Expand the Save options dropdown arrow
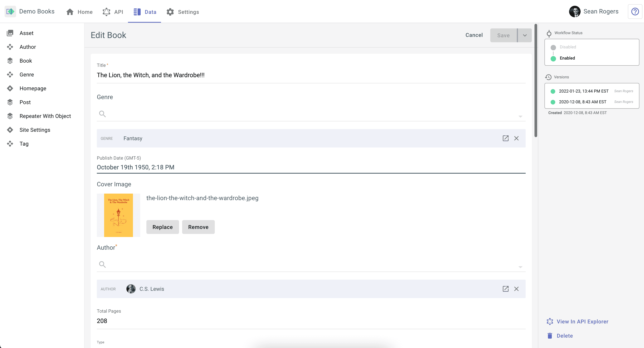Image resolution: width=644 pixels, height=348 pixels. click(525, 35)
